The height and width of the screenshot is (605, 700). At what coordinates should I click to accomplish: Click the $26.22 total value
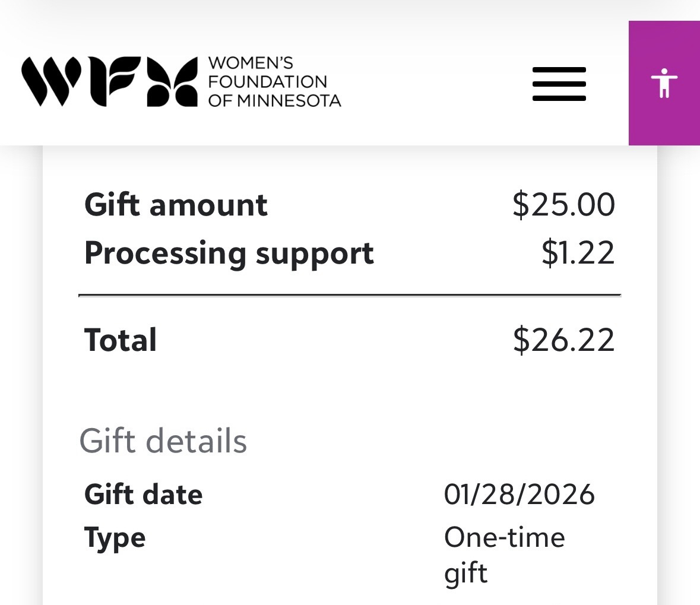(x=563, y=340)
